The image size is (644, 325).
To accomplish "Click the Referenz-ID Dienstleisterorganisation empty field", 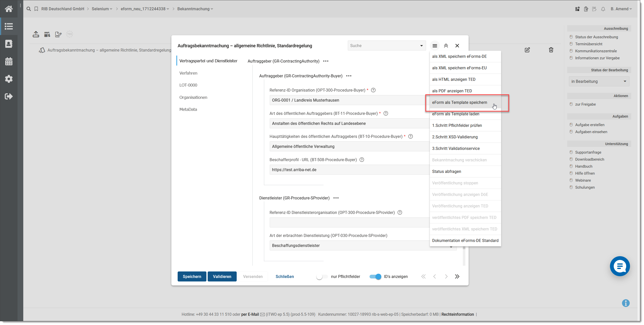I will coord(350,222).
